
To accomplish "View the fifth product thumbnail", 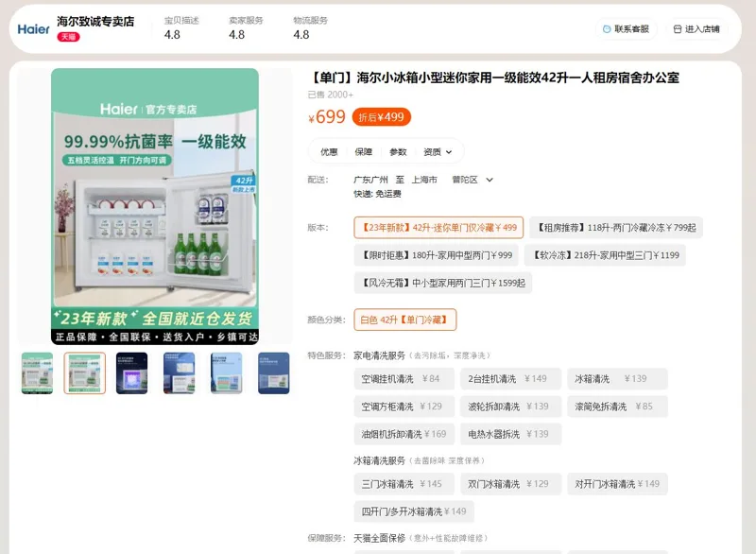I will [226, 373].
